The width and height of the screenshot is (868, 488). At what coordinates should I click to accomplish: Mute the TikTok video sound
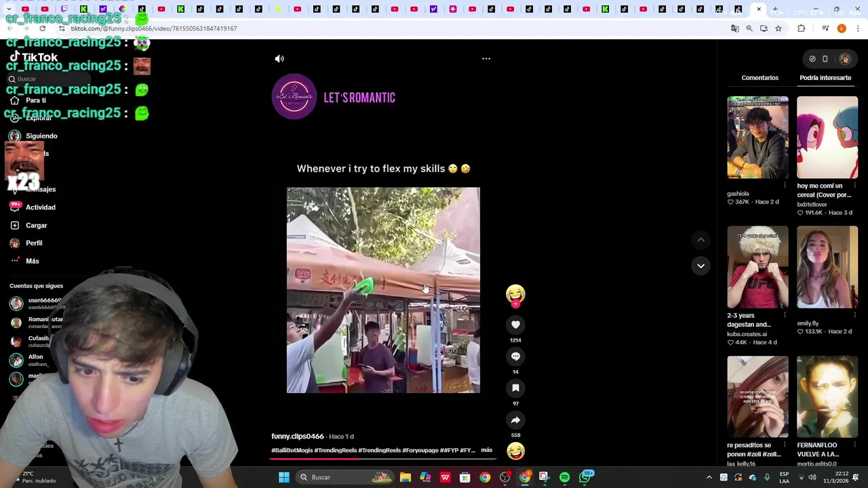tap(279, 59)
